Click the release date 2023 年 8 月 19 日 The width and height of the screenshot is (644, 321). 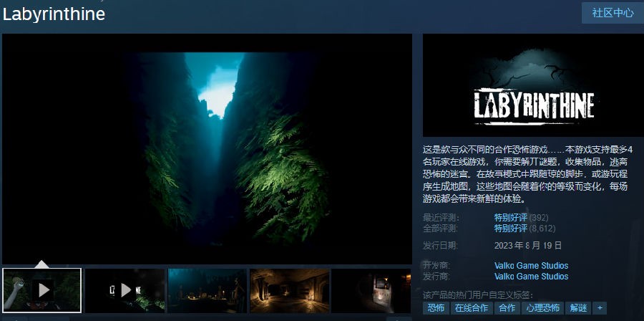pos(528,246)
